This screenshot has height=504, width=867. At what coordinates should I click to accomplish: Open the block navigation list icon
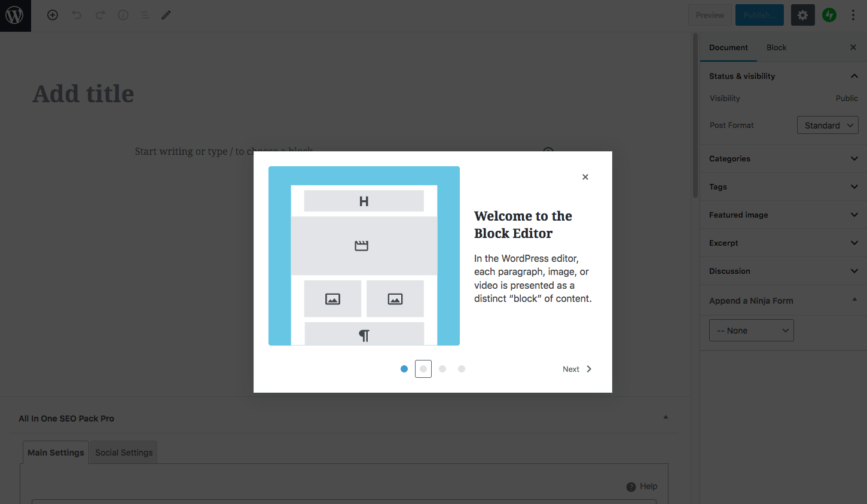145,15
